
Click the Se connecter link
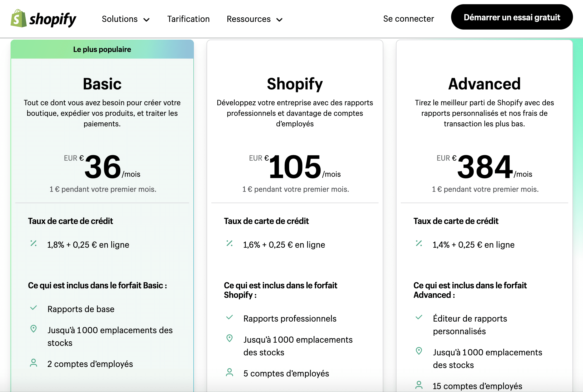(x=408, y=19)
